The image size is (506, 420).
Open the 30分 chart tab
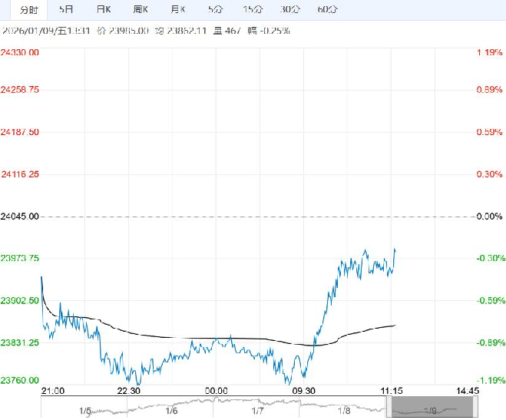[289, 10]
